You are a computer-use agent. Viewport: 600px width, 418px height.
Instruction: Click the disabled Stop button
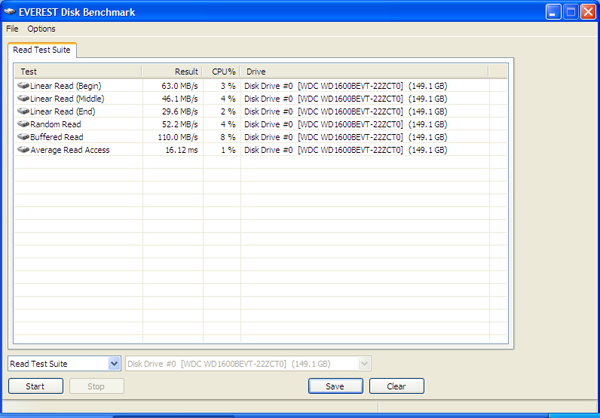click(96, 386)
